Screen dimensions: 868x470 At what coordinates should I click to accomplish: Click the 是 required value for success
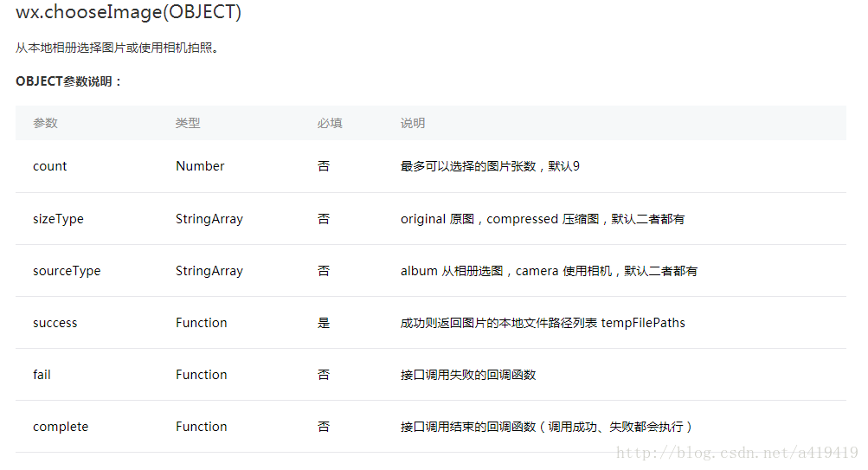(x=324, y=323)
